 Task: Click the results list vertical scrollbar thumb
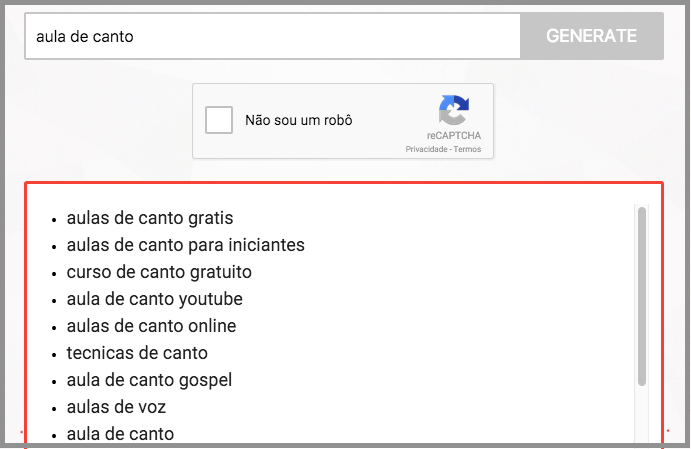tap(642, 296)
